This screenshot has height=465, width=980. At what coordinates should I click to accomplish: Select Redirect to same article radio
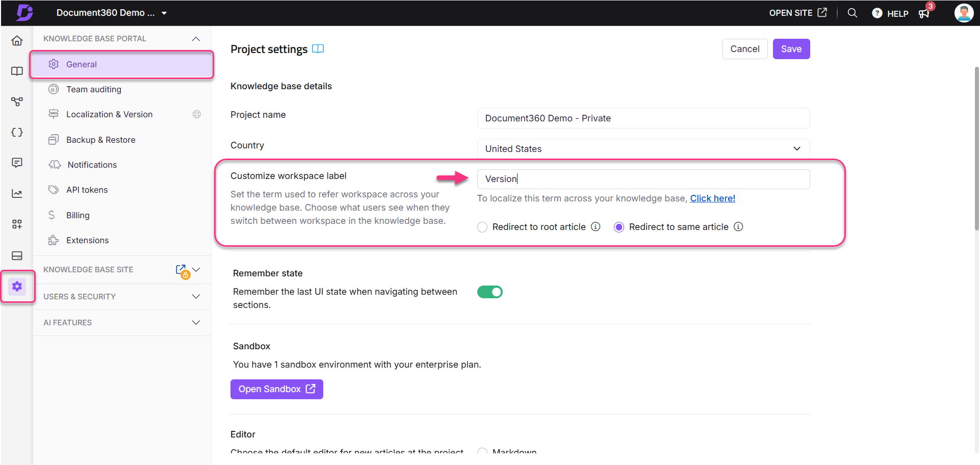pyautogui.click(x=619, y=227)
